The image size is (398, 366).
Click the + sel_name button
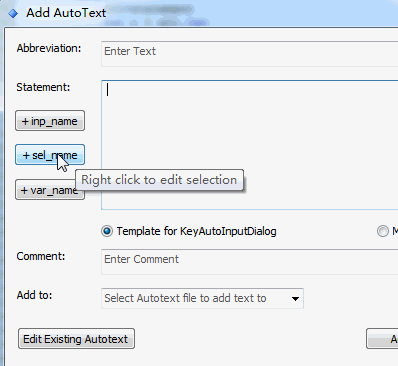point(50,155)
